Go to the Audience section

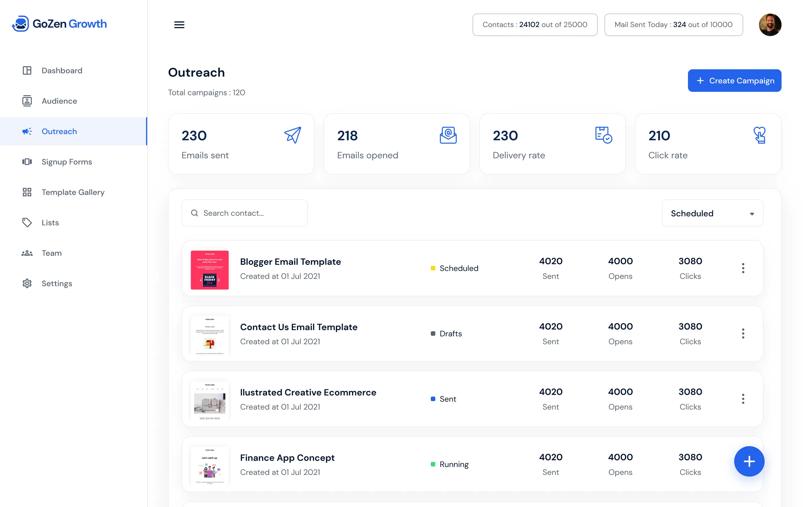(x=59, y=101)
